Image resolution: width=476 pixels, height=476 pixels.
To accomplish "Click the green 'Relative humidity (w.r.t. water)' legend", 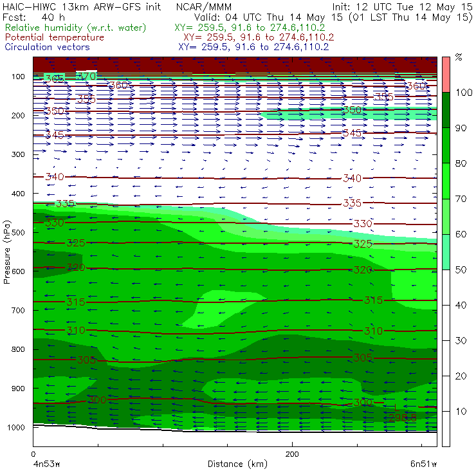I will coord(76,28).
